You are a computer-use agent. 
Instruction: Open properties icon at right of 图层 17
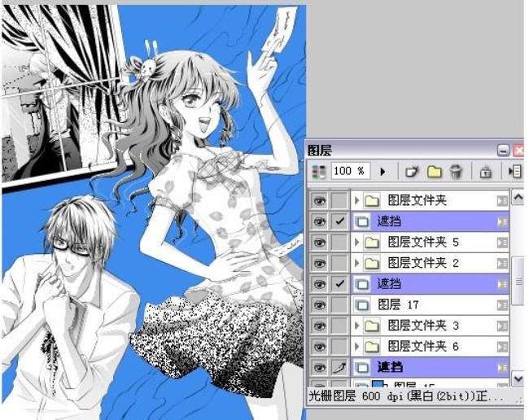click(502, 305)
